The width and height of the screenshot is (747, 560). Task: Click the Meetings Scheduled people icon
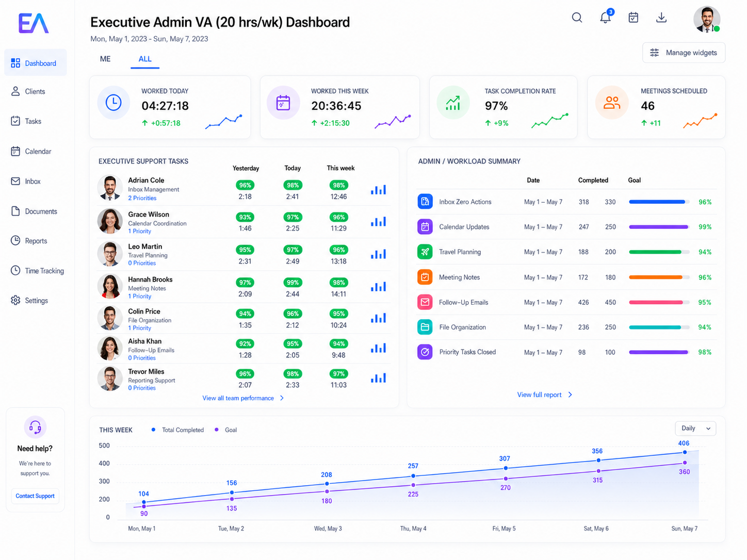point(612,103)
